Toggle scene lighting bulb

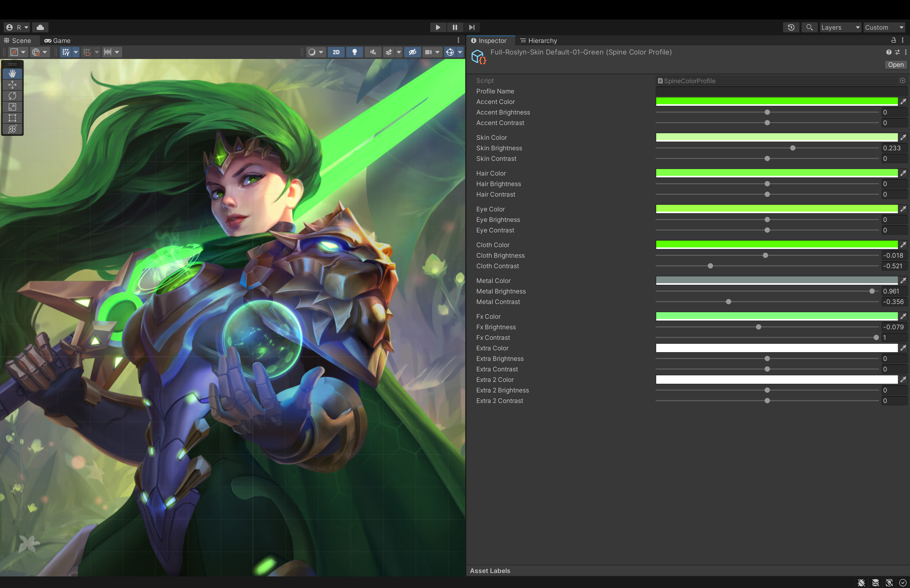(354, 52)
